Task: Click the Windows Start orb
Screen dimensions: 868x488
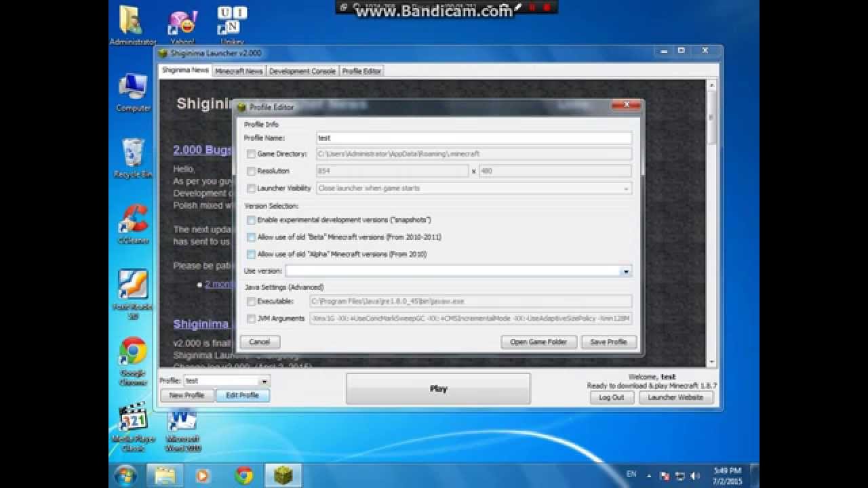Action: (125, 475)
